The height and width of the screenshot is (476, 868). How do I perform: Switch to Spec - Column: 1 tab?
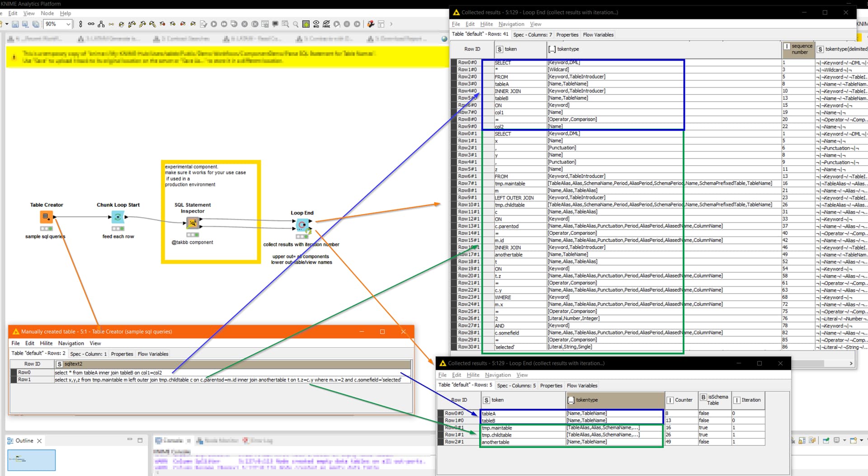(88, 354)
